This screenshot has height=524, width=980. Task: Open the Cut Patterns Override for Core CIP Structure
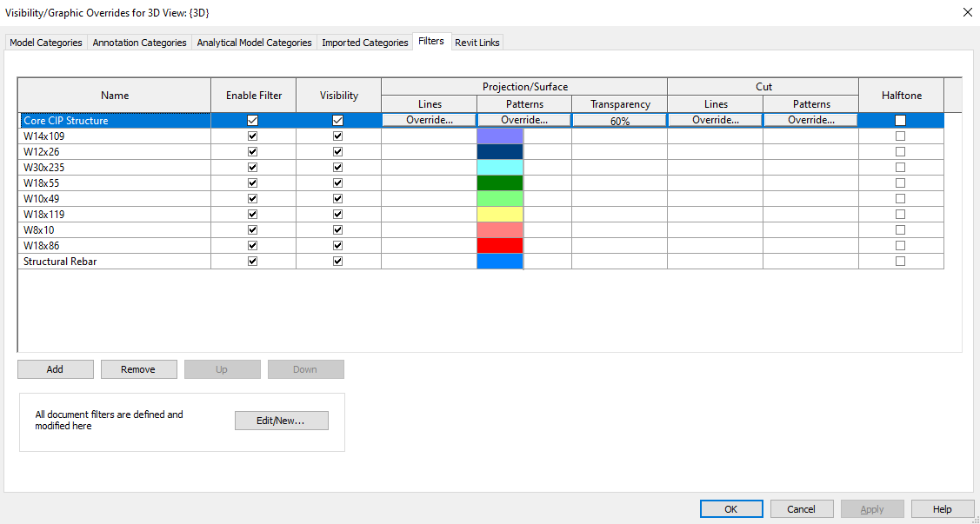(810, 119)
